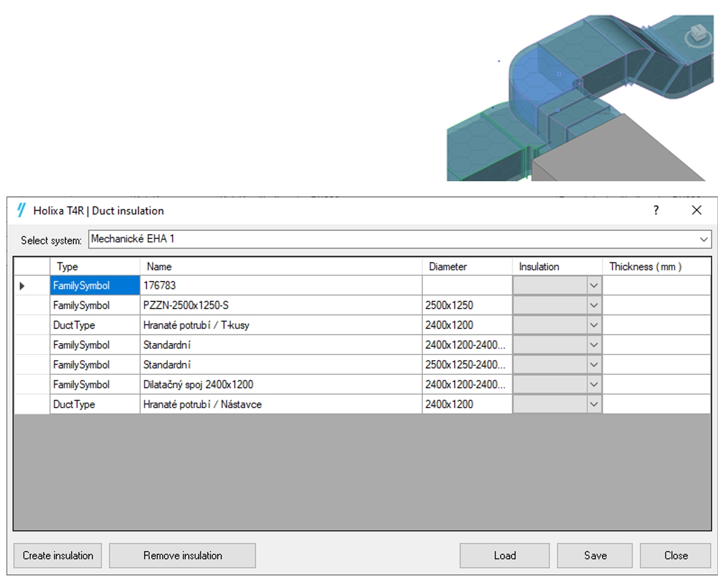Click the help question mark button
Viewport: 728px width, 584px height.
(x=655, y=210)
